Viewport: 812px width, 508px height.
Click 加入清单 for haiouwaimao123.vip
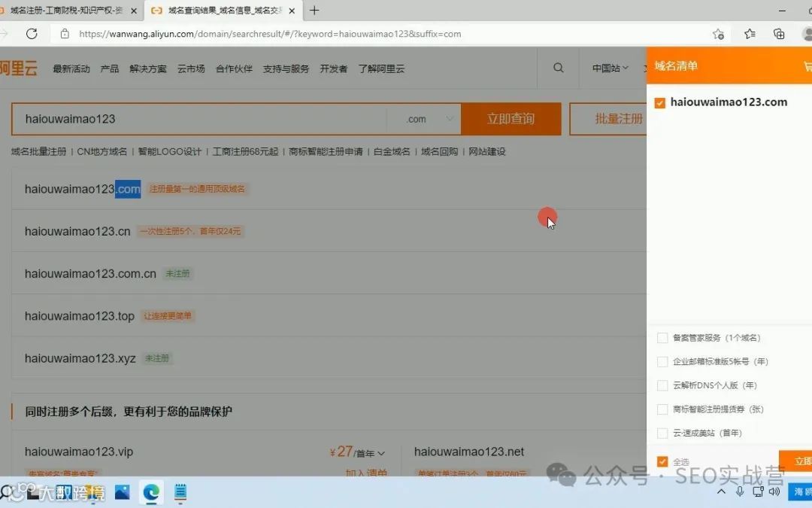pos(366,473)
